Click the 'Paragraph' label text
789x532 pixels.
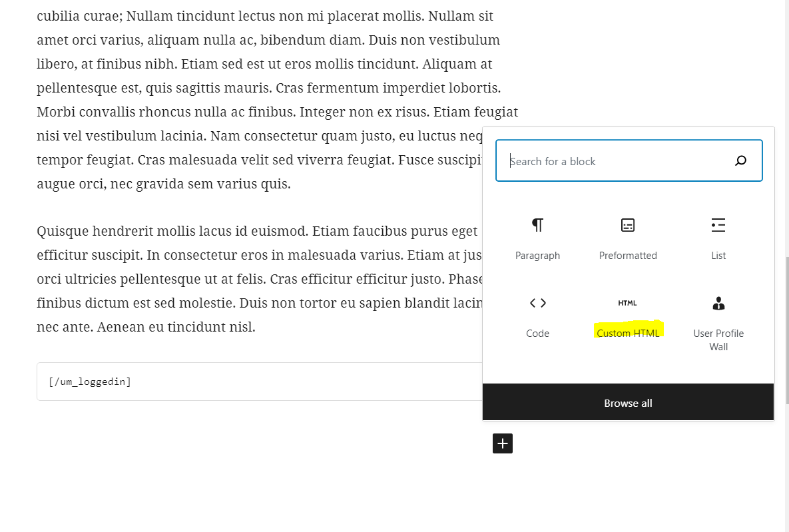[x=537, y=256]
